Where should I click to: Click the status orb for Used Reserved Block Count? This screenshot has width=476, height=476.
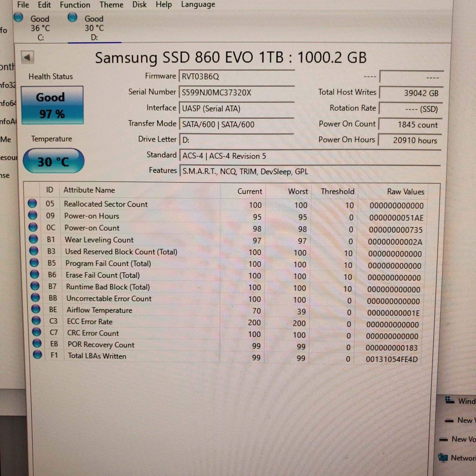pyautogui.click(x=34, y=251)
